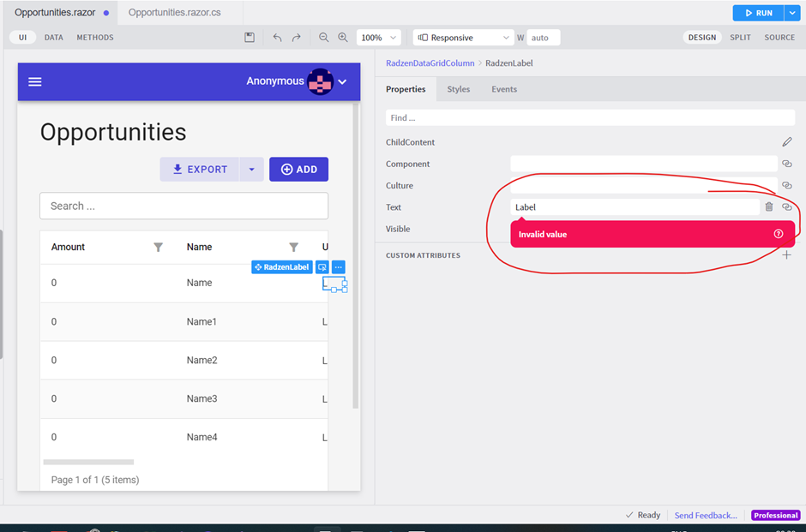Zoom in on the design canvas

343,37
